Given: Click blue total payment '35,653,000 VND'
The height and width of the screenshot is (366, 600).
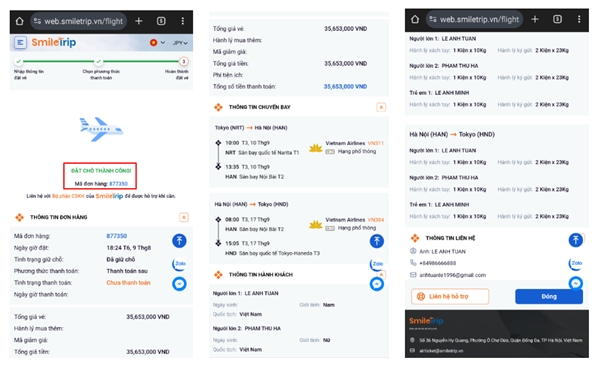Looking at the screenshot, I should pos(345,87).
